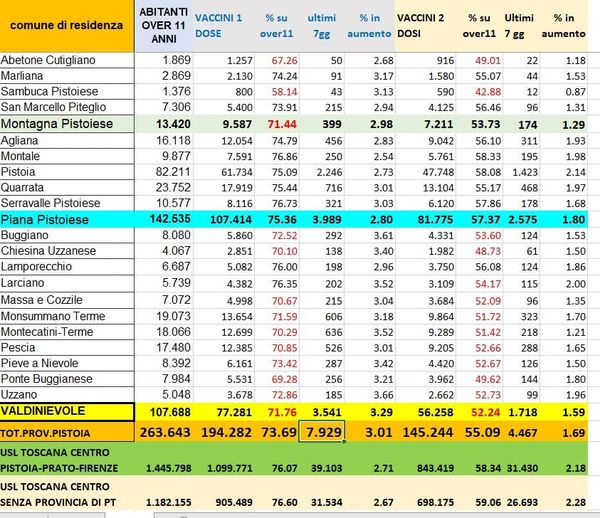This screenshot has height=518, width=600.
Task: Click the 'Larciano' row label
Action: (67, 283)
